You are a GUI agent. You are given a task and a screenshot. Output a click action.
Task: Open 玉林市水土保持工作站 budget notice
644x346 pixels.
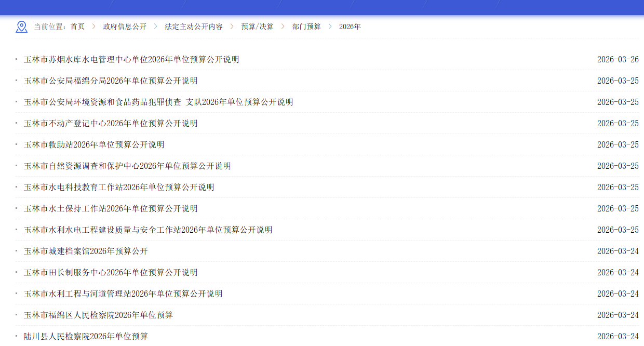111,209
